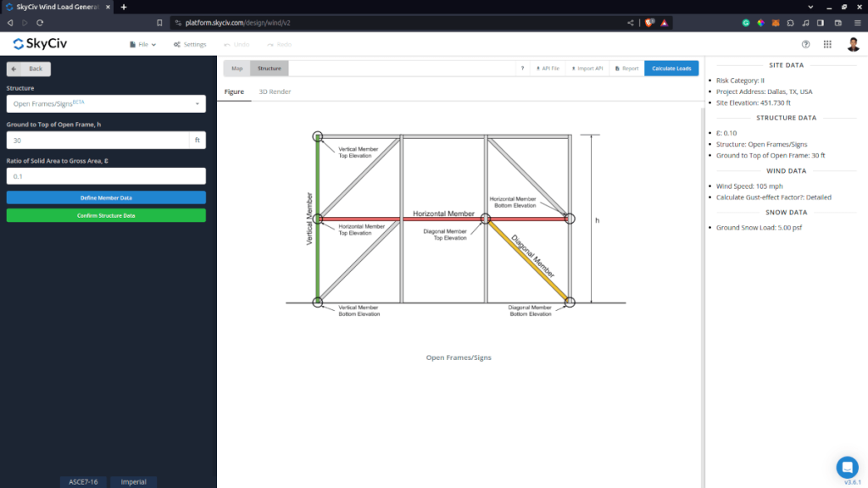Open the Help question mark icon
This screenshot has height=488, width=868.
804,44
